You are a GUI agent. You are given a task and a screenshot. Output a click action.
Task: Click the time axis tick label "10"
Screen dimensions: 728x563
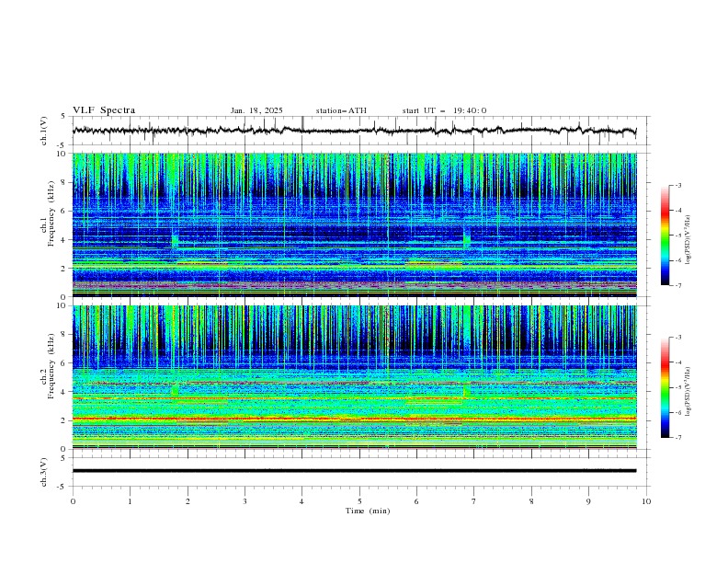click(646, 501)
